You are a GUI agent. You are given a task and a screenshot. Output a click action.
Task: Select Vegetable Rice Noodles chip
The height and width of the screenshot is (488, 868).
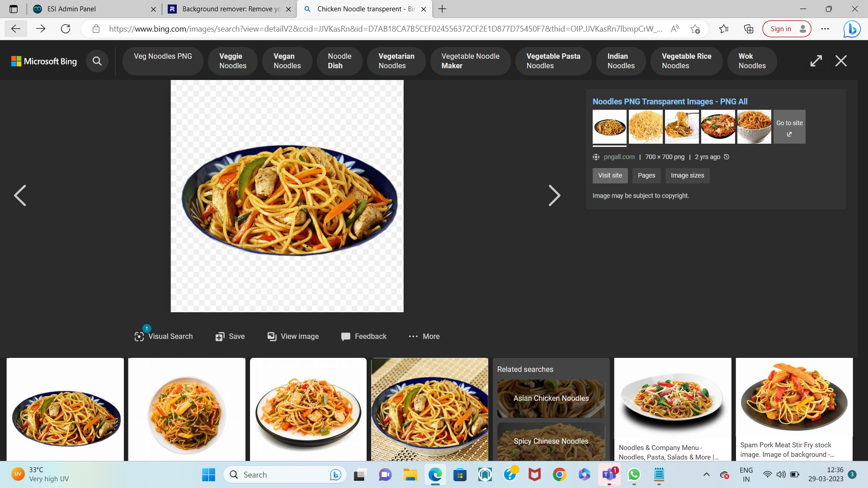point(686,61)
